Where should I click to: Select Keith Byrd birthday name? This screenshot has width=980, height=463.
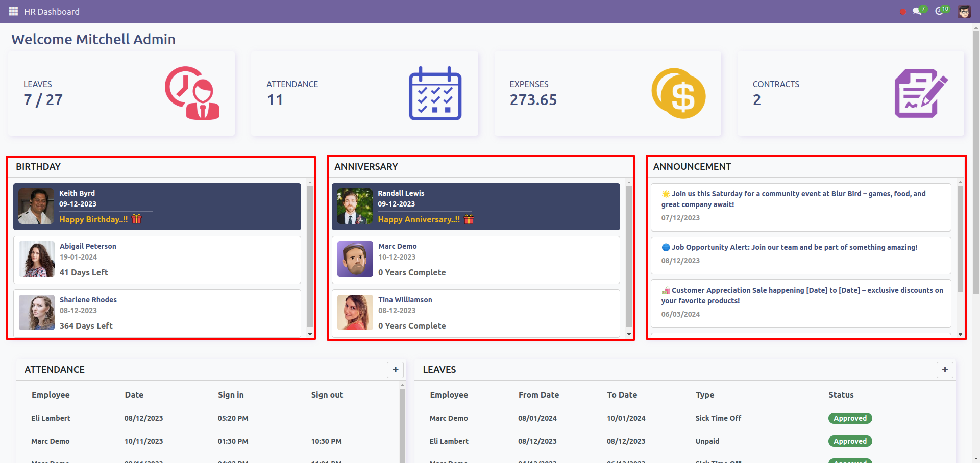click(77, 193)
